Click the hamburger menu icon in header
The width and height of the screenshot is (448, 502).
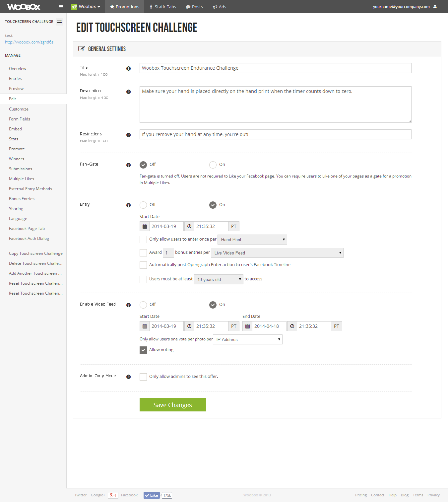click(61, 7)
